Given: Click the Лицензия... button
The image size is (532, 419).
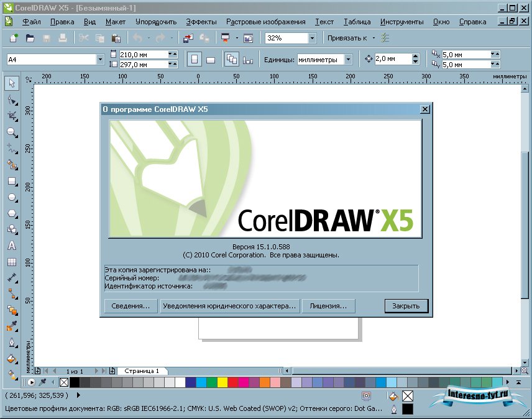Looking at the screenshot, I should pos(328,306).
